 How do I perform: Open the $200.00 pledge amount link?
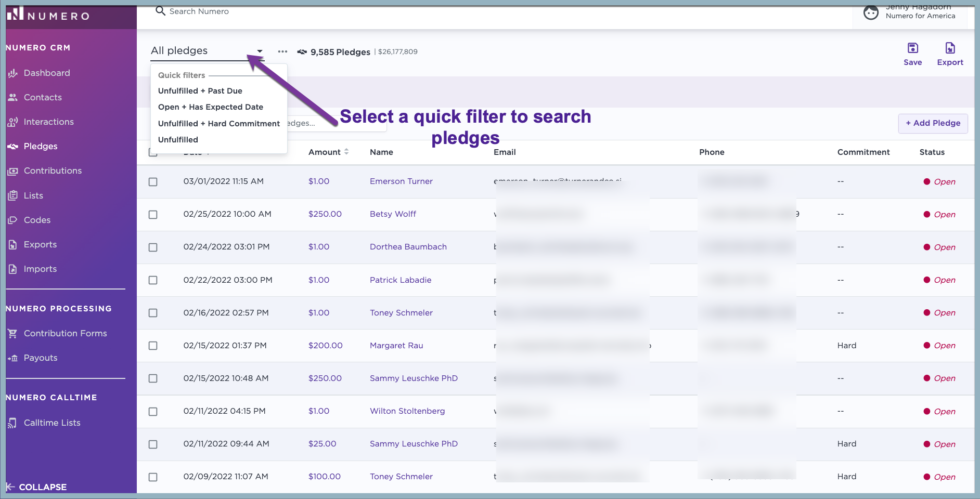click(x=325, y=346)
